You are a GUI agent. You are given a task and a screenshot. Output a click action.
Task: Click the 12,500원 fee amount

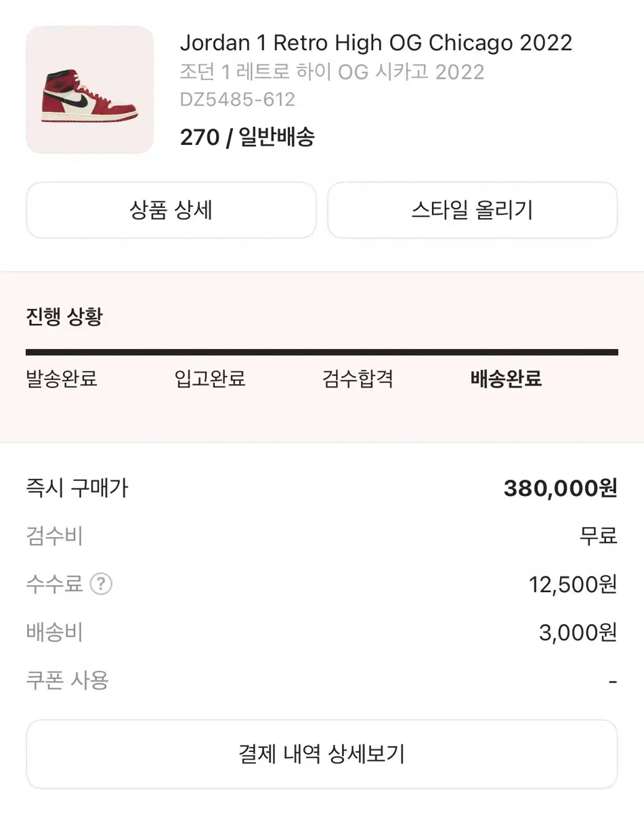[573, 584]
